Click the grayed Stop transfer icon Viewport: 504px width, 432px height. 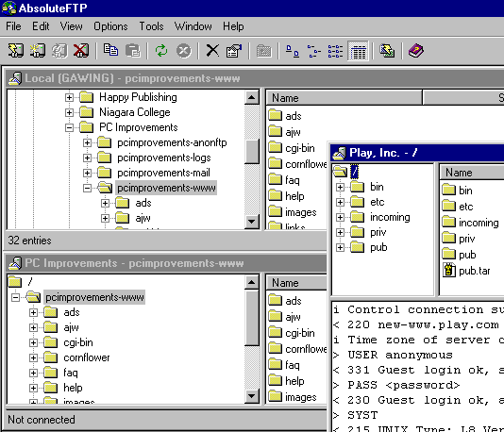click(183, 51)
